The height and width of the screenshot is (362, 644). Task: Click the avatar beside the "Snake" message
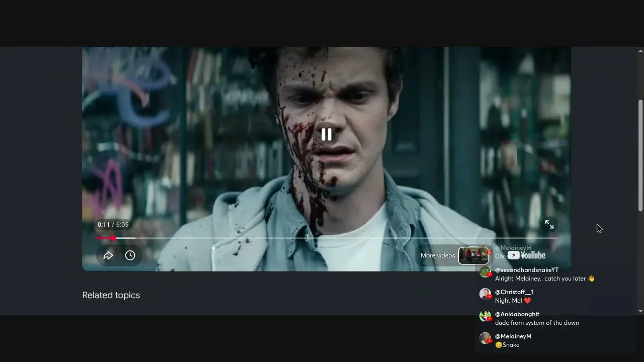(x=485, y=338)
